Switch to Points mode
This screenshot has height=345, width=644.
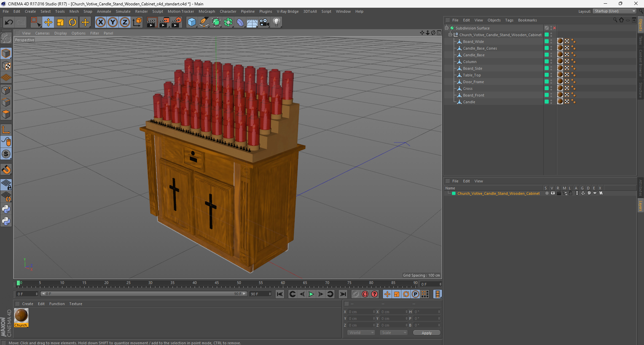(x=6, y=90)
